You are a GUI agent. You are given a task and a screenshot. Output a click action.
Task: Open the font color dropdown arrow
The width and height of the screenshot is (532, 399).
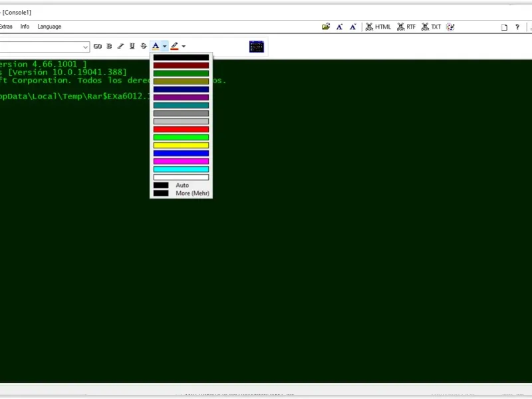[x=164, y=46]
